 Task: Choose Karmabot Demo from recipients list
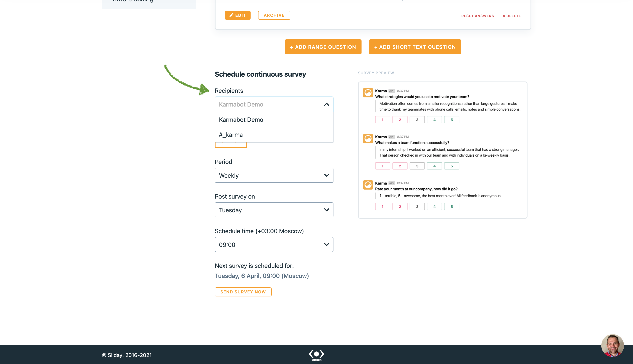tap(241, 120)
